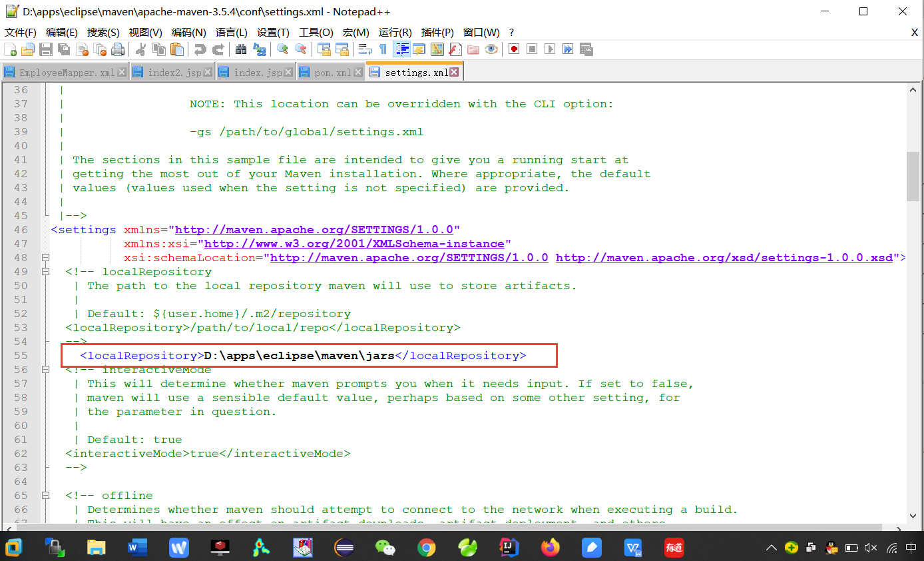Click the scrollbar down arrow
The height and width of the screenshot is (561, 924).
pos(913,516)
